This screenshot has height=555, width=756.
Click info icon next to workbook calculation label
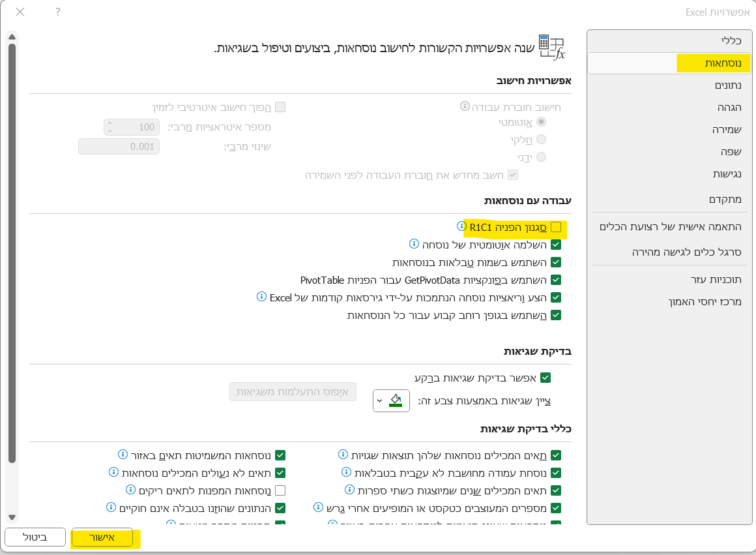click(465, 106)
